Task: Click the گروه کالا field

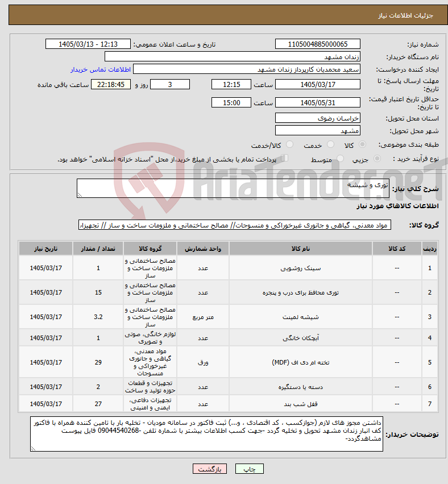Action: pos(235,225)
